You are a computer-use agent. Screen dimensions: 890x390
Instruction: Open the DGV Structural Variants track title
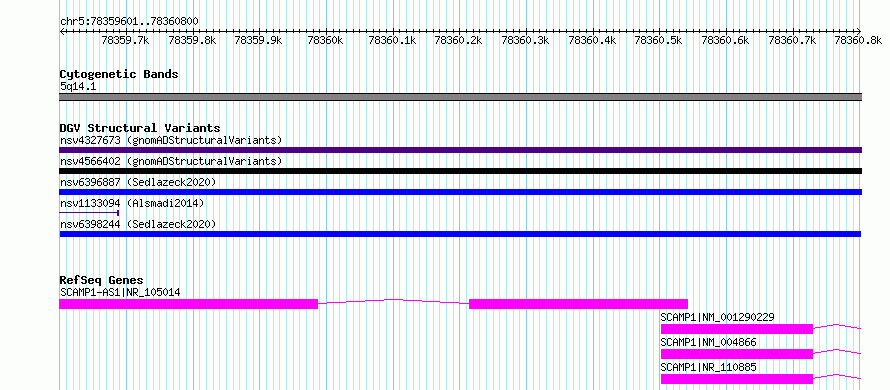(140, 128)
